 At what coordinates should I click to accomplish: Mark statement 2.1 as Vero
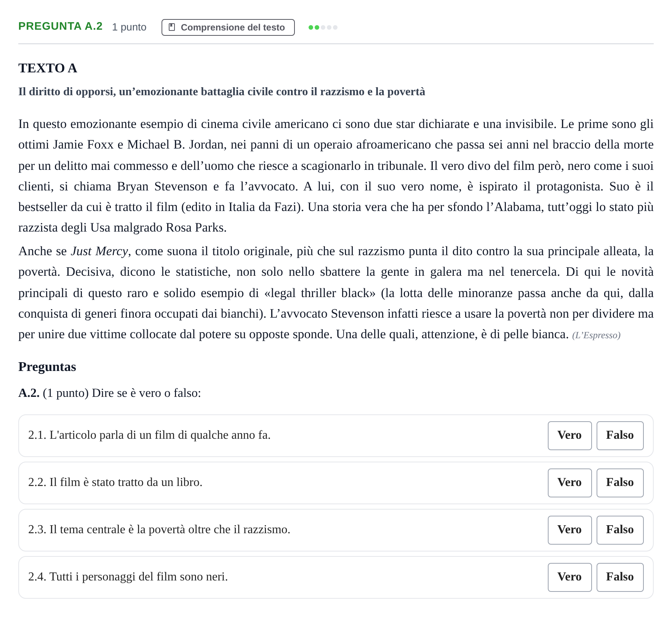point(570,435)
